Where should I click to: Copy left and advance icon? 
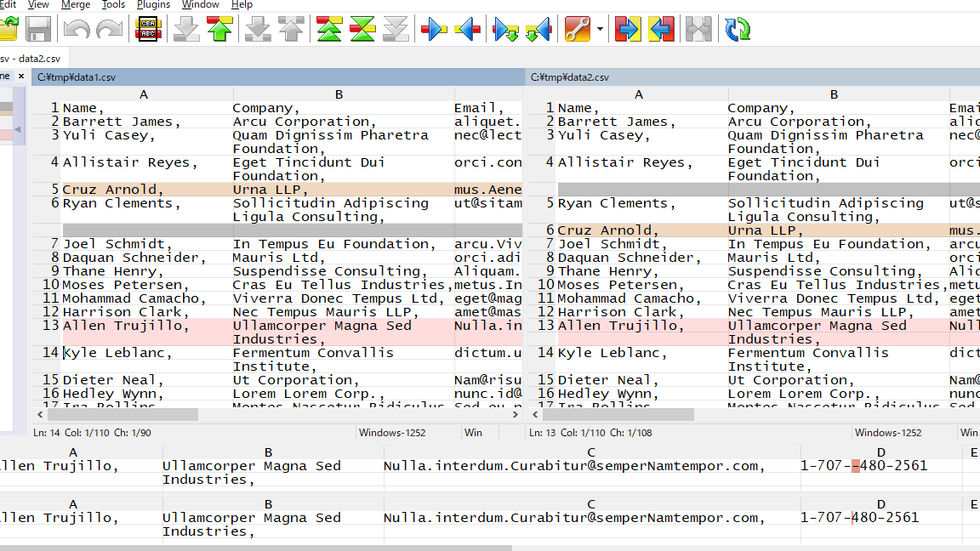538,30
